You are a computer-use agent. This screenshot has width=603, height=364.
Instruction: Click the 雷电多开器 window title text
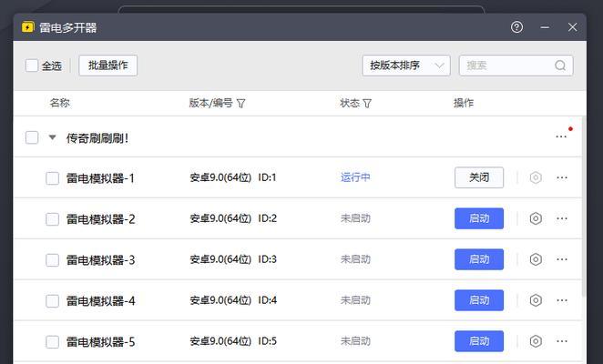(x=67, y=27)
